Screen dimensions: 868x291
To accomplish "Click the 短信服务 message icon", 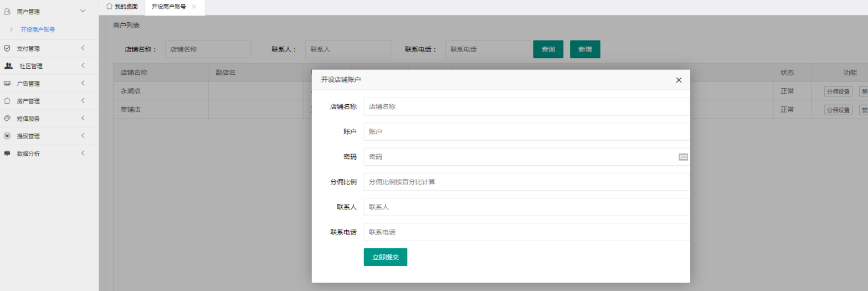I will 7,118.
